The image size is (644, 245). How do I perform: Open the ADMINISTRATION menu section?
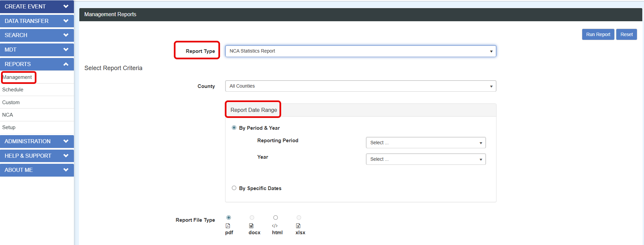coord(37,141)
